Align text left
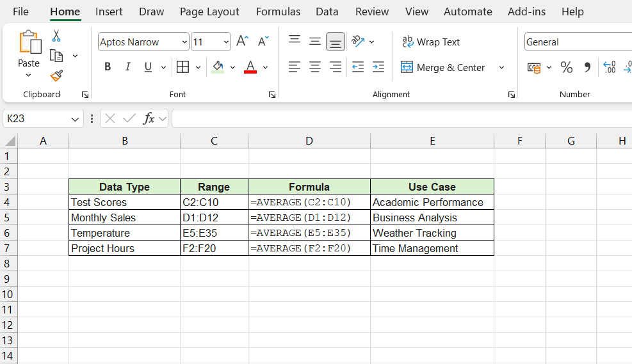Image resolution: width=632 pixels, height=364 pixels. pyautogui.click(x=295, y=67)
